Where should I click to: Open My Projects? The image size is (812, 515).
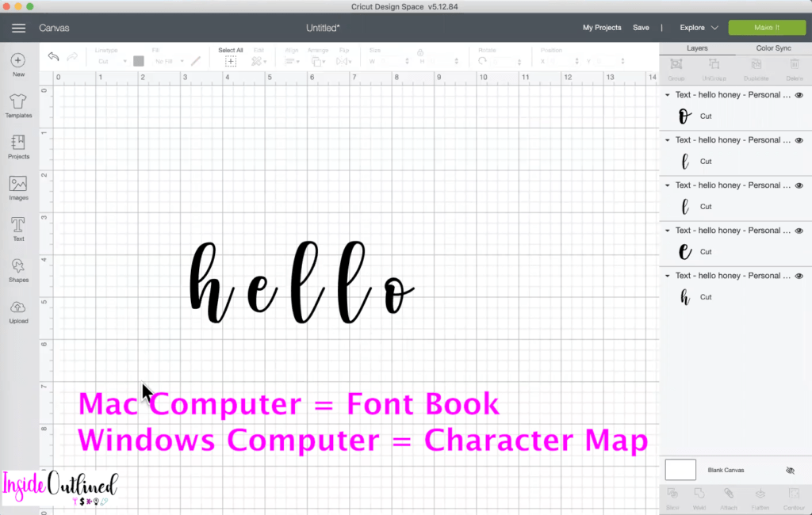pyautogui.click(x=602, y=28)
